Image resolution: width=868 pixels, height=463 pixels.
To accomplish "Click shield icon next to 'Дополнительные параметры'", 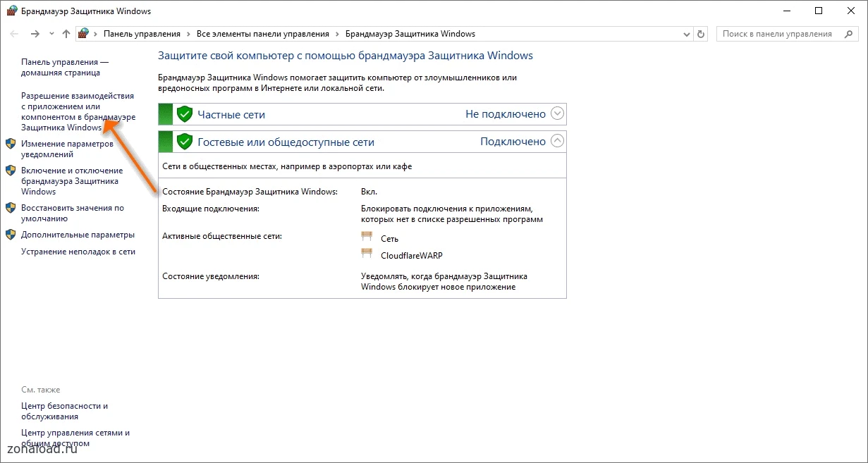I will pyautogui.click(x=11, y=235).
